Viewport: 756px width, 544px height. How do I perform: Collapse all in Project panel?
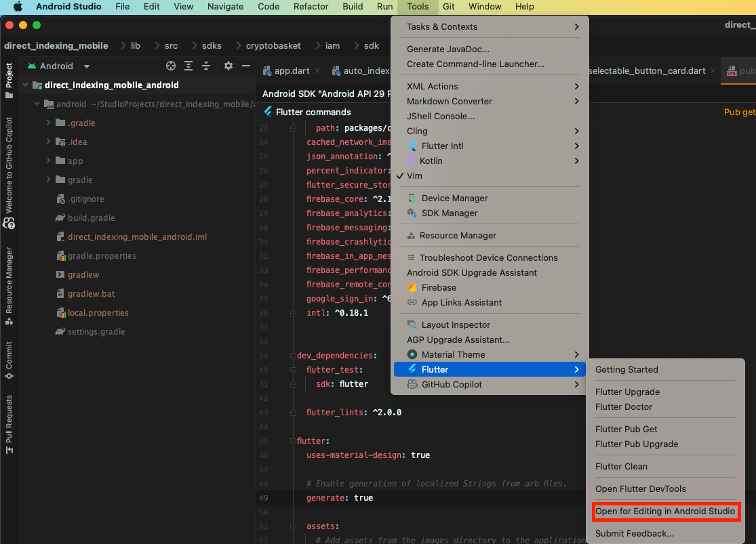coord(206,66)
